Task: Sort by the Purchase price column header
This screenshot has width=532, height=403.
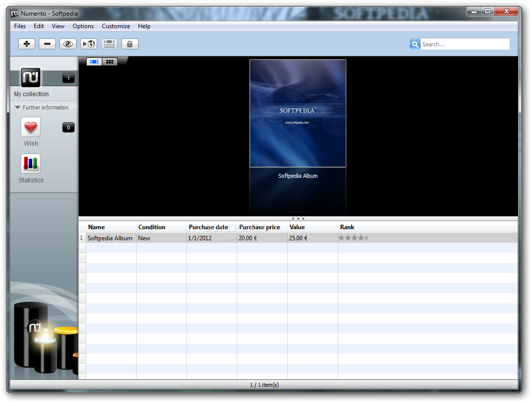Action: click(262, 227)
